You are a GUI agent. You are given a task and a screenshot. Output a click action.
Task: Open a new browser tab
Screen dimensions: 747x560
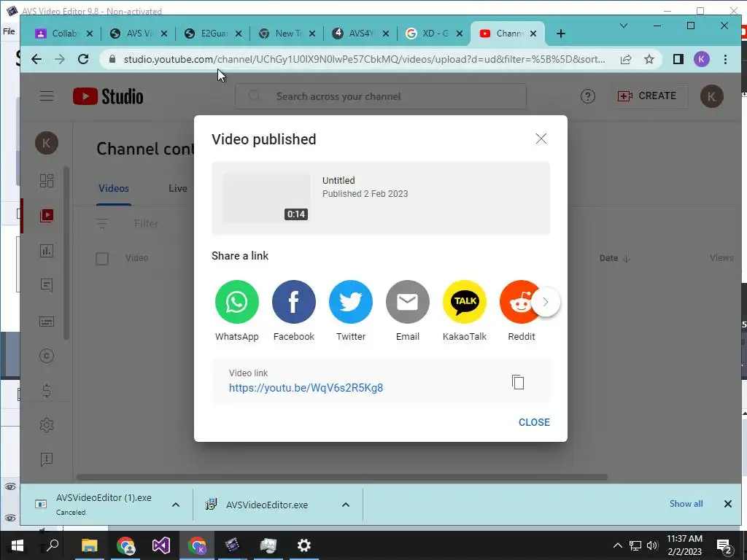point(561,34)
